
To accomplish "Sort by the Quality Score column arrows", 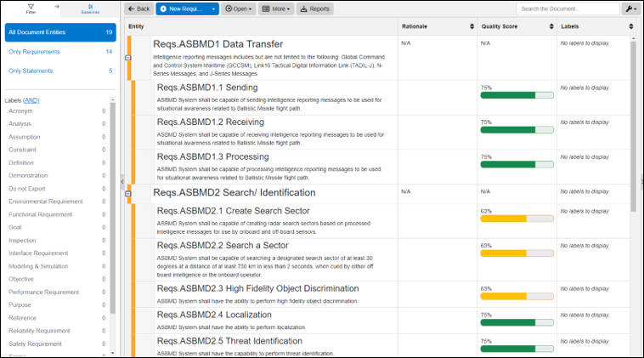I will (x=550, y=26).
